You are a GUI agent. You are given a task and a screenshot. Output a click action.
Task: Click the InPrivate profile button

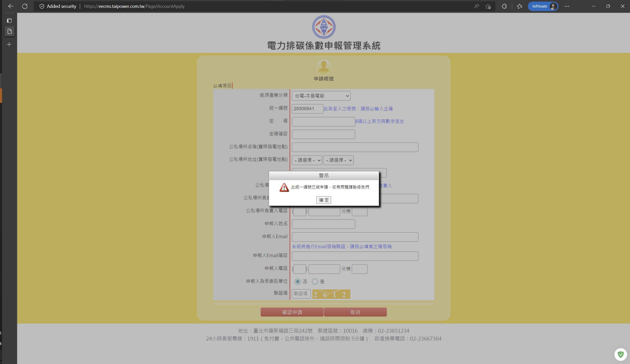pyautogui.click(x=543, y=6)
